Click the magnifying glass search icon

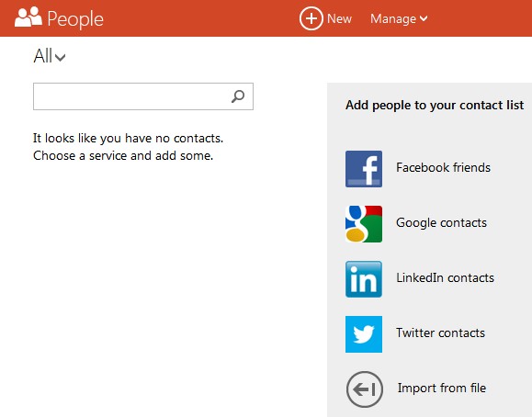click(x=238, y=96)
